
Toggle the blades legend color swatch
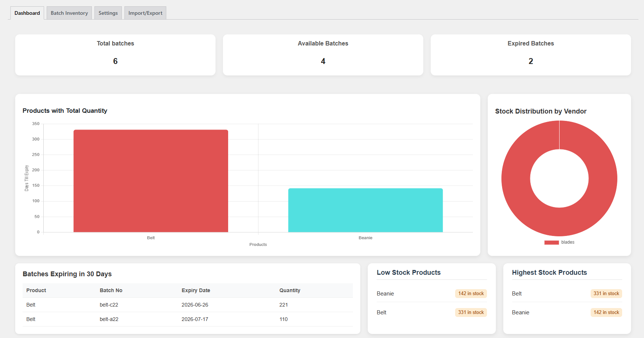551,243
